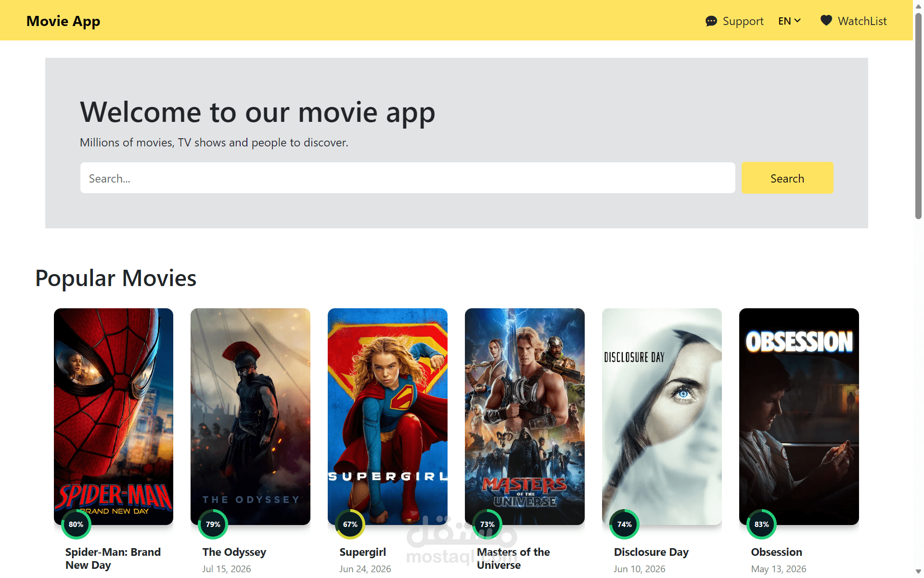Open the Obsession movie poster

point(799,417)
